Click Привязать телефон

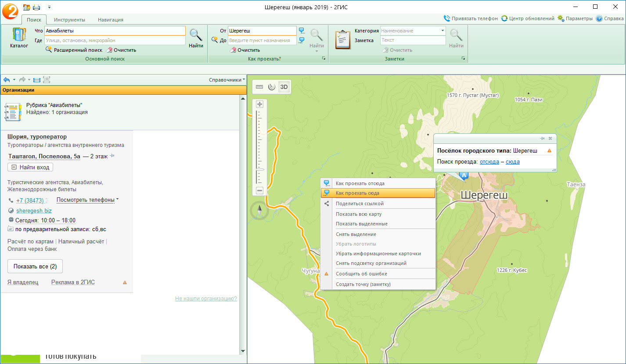click(x=471, y=18)
